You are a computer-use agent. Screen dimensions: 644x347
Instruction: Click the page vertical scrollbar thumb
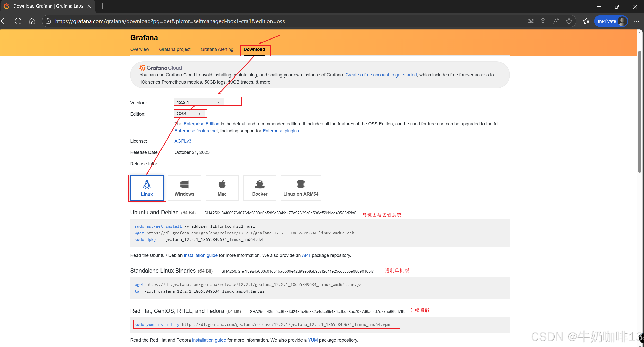click(640, 111)
